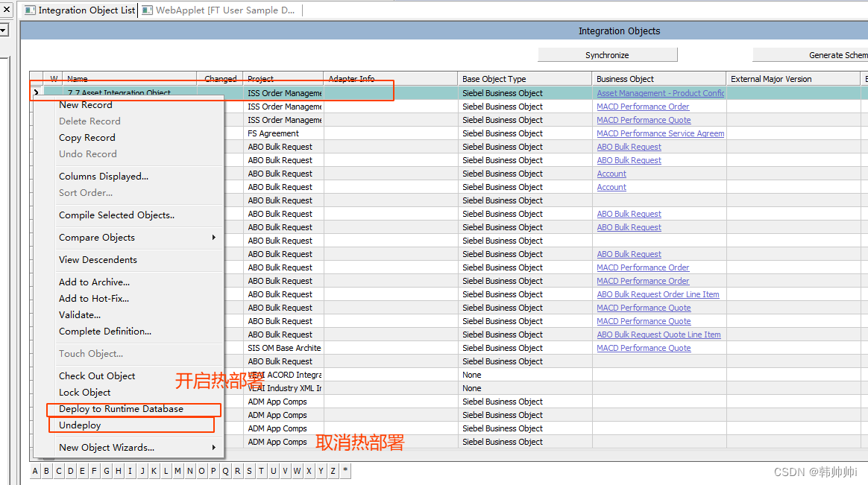Filter names by letter E
The height and width of the screenshot is (485, 868).
[x=83, y=471]
